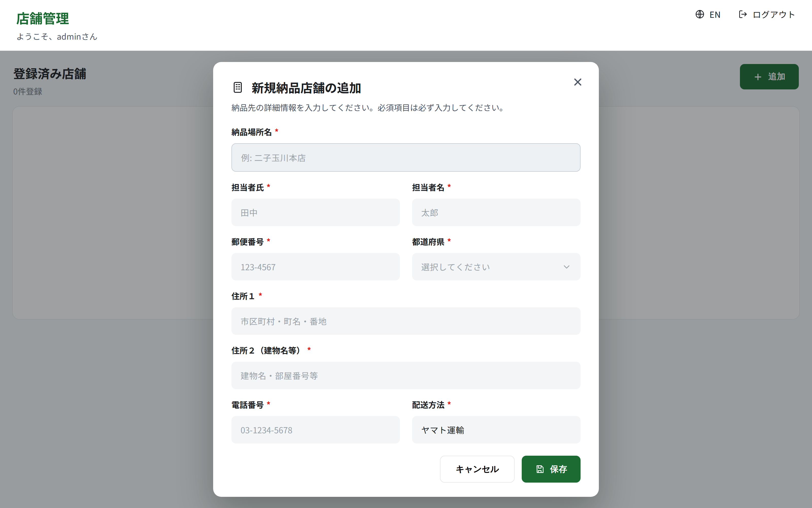Click the logout arrow icon
The height and width of the screenshot is (508, 812).
743,14
